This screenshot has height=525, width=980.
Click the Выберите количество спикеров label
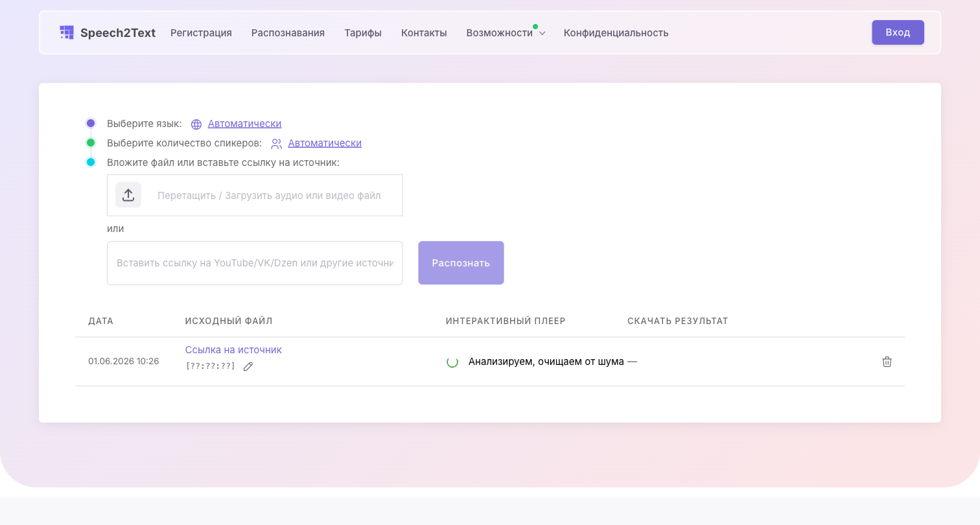[185, 143]
